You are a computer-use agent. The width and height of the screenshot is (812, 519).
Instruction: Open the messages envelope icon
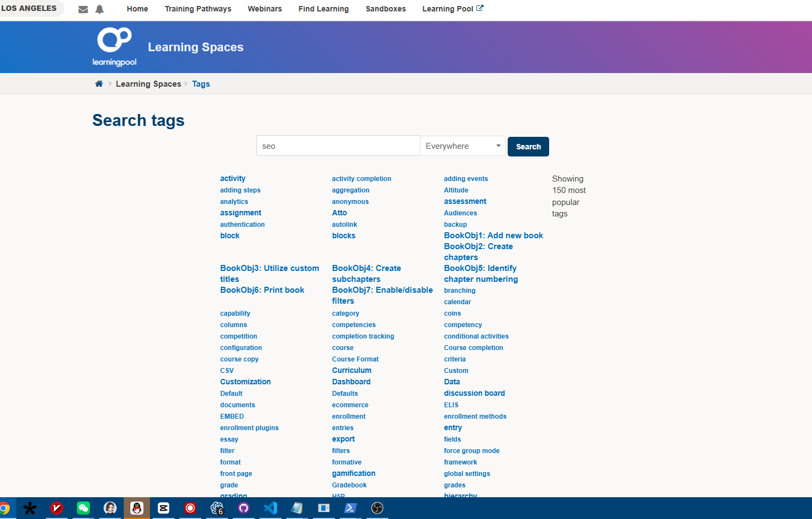point(83,9)
